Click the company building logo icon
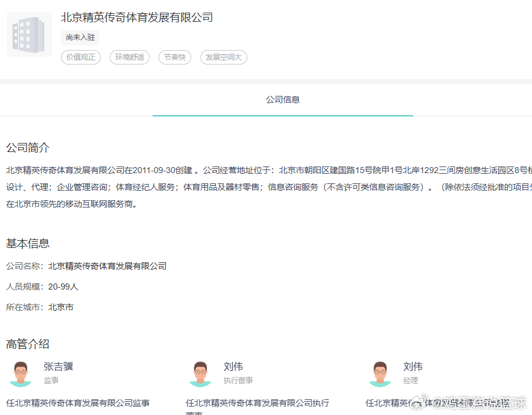This screenshot has height=415, width=532. point(29,34)
